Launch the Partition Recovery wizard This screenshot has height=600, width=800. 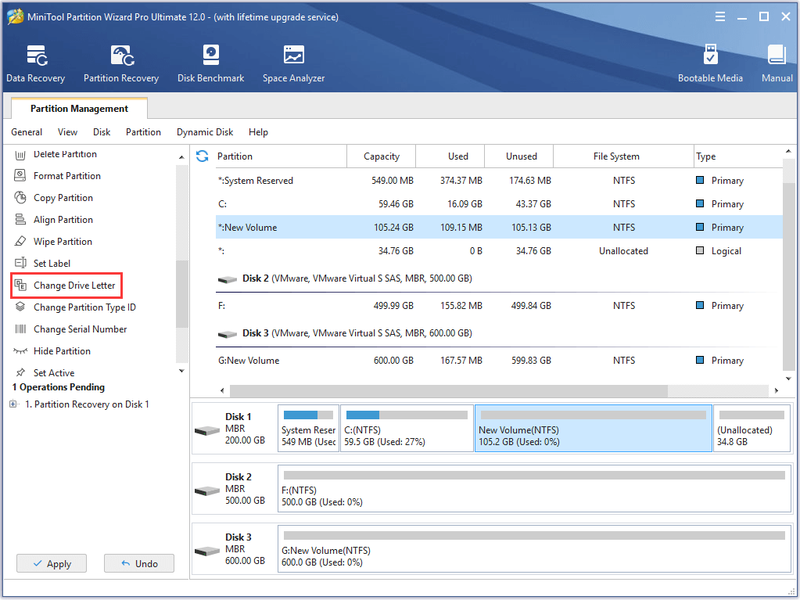[x=121, y=63]
